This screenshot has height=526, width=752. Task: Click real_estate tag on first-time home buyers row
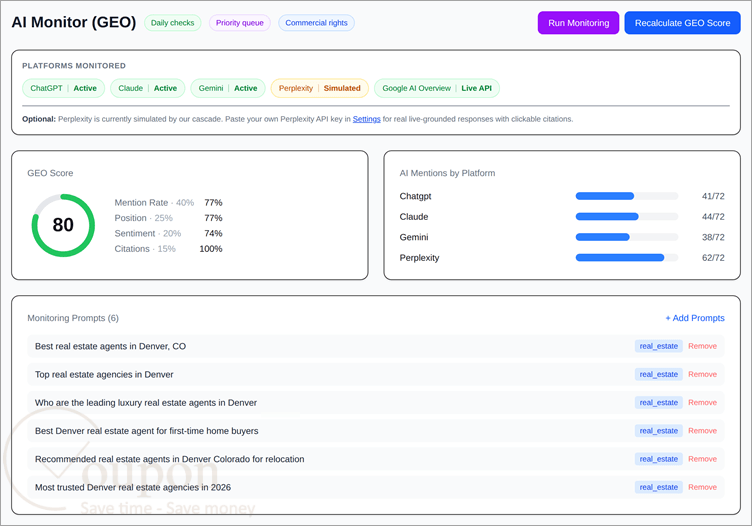[658, 431]
